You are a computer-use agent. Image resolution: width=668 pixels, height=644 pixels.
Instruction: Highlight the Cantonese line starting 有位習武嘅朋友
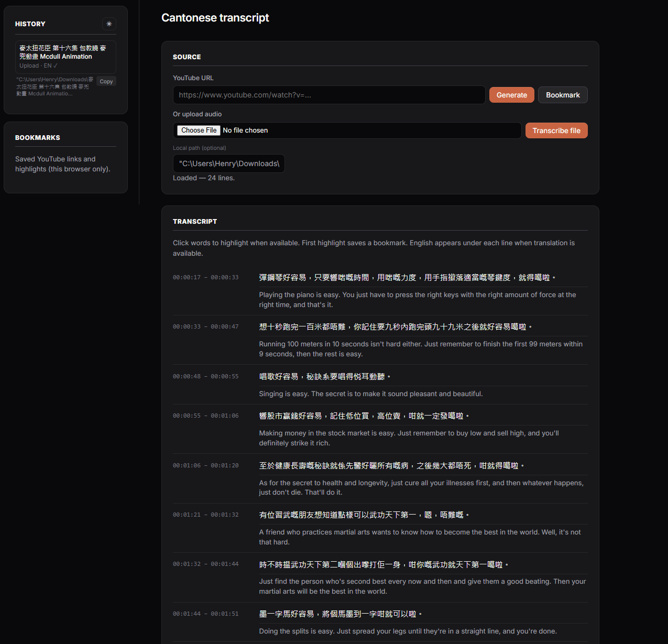[x=364, y=515]
